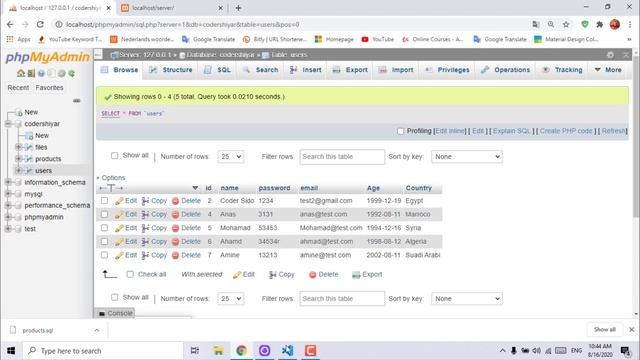
Task: Click the browser back arrow
Action: pyautogui.click(x=10, y=24)
